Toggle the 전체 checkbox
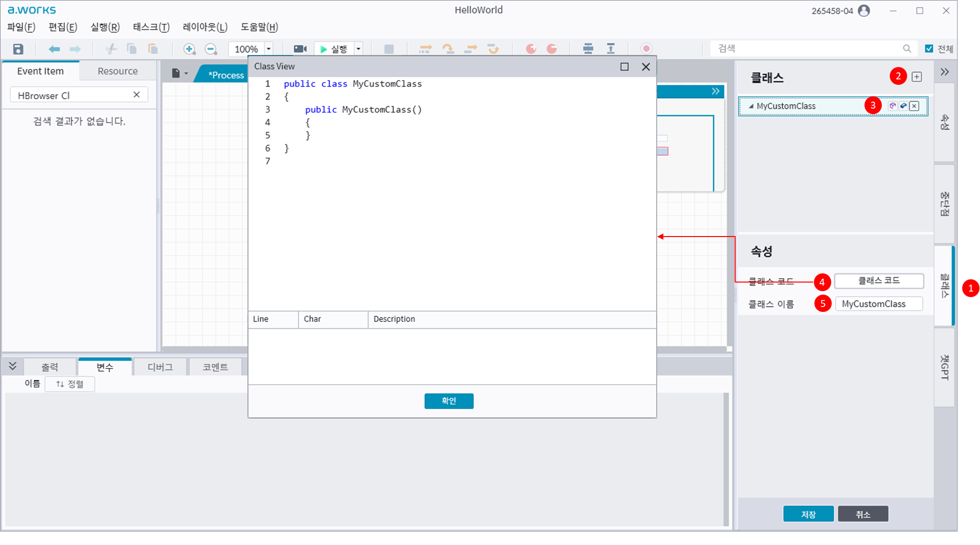Screen dimensions: 980x545 click(929, 49)
